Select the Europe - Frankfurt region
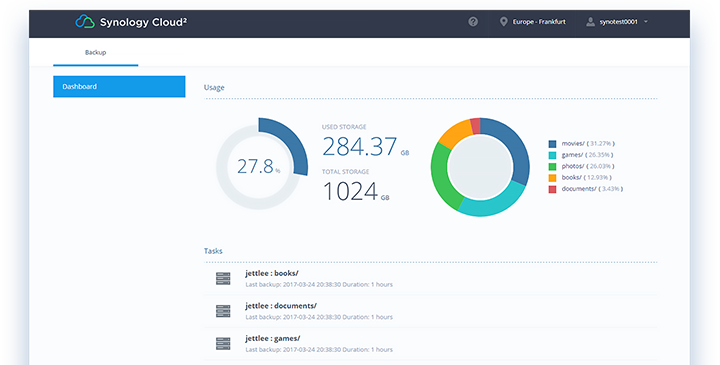Image resolution: width=720 pixels, height=365 pixels. 539,22
